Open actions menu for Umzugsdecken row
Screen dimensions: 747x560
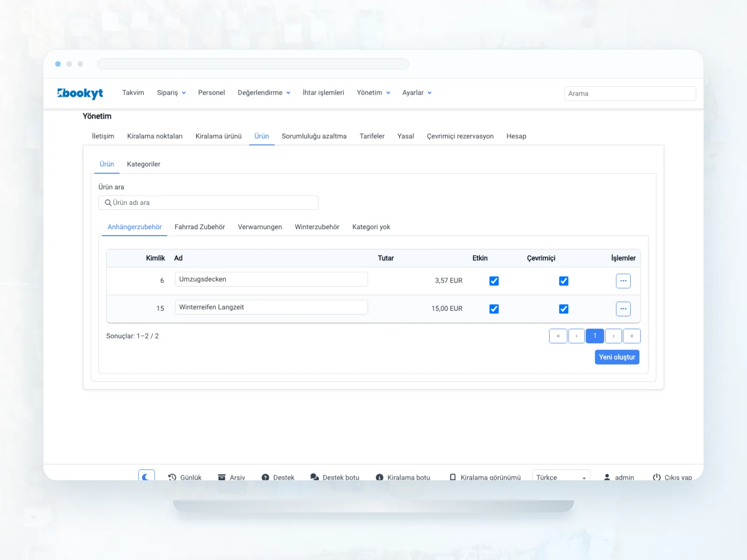(x=623, y=281)
